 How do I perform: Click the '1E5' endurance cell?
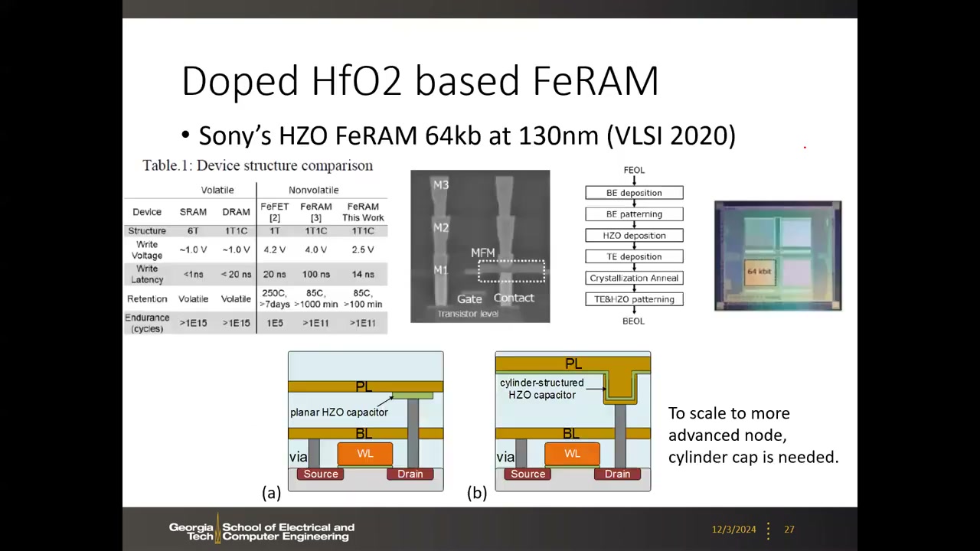[x=274, y=323]
